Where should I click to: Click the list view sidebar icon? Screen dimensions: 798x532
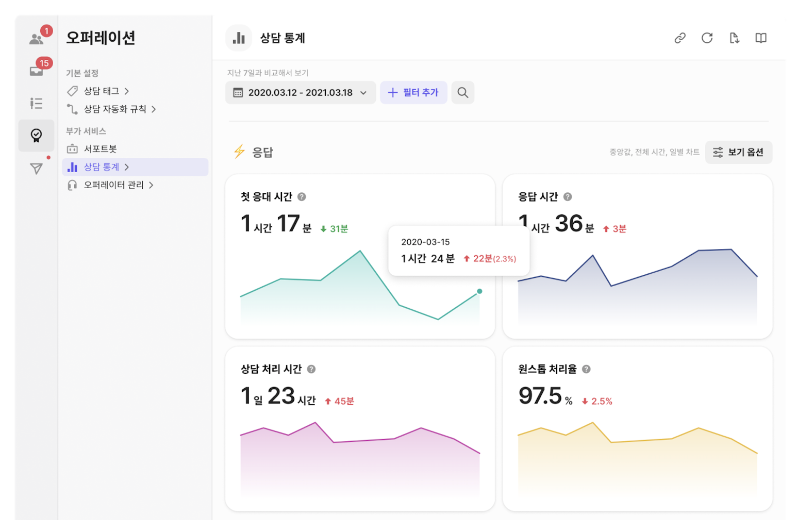pos(36,104)
